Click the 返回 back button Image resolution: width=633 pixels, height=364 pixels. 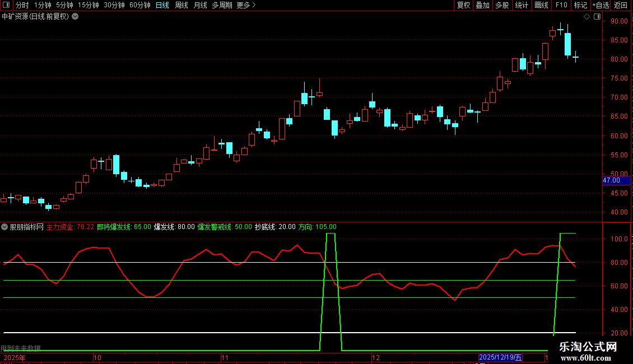coord(621,5)
